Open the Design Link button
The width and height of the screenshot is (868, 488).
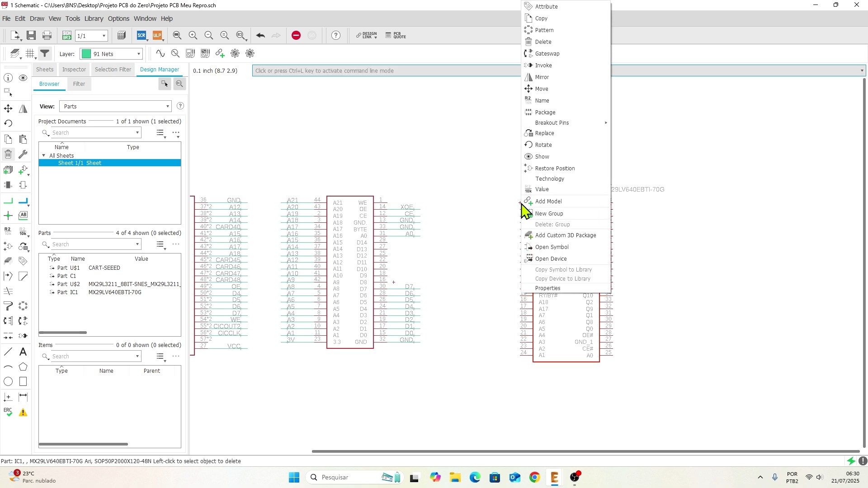[366, 36]
